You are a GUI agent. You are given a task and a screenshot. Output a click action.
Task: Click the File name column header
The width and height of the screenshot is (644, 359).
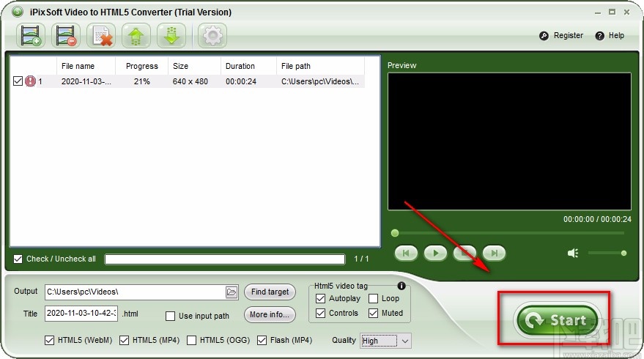[x=86, y=66]
